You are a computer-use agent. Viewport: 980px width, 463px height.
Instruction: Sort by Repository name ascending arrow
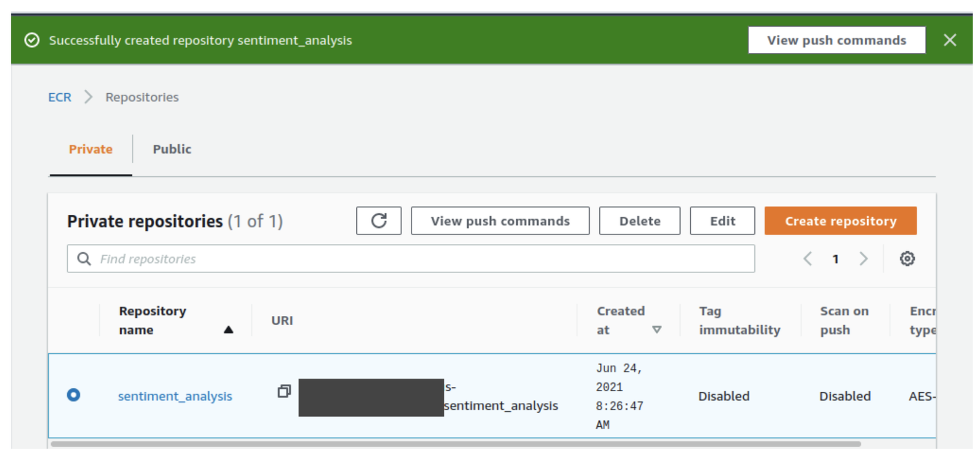click(228, 330)
